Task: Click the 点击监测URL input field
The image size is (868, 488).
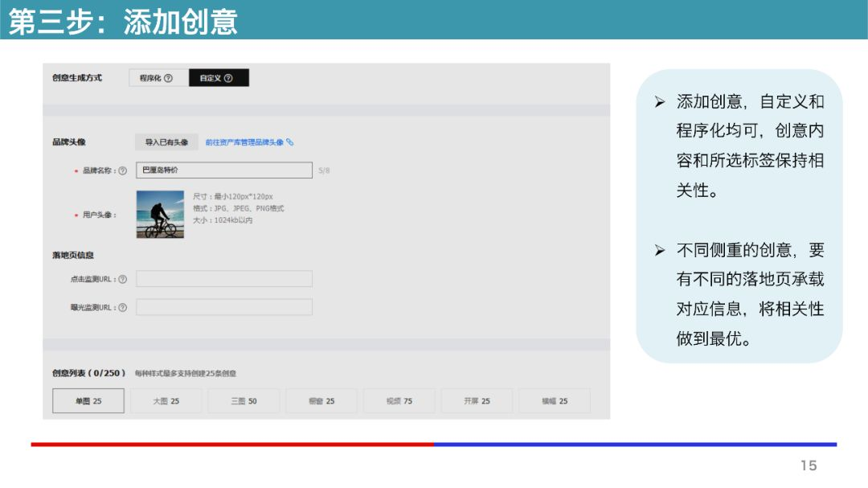Action: [x=225, y=278]
